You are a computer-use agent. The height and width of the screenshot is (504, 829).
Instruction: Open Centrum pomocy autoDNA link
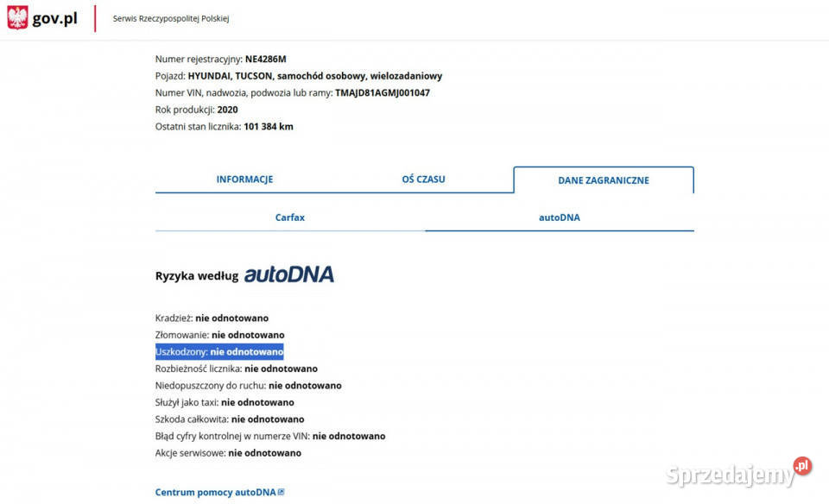pos(216,492)
